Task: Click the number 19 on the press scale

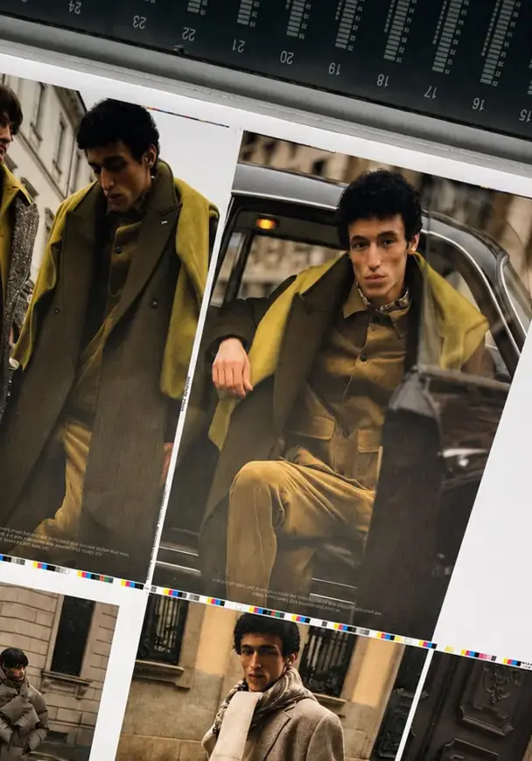Action: click(x=334, y=69)
